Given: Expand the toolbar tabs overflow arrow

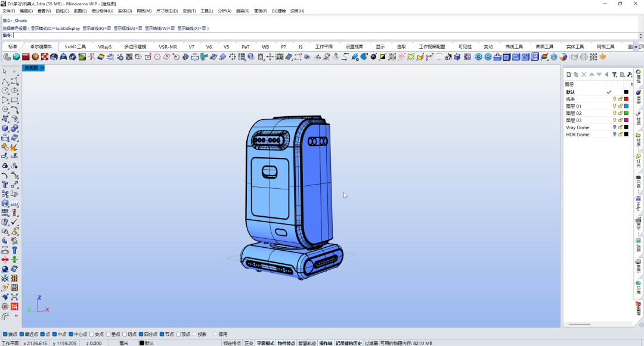Looking at the screenshot, I should tap(636, 46).
